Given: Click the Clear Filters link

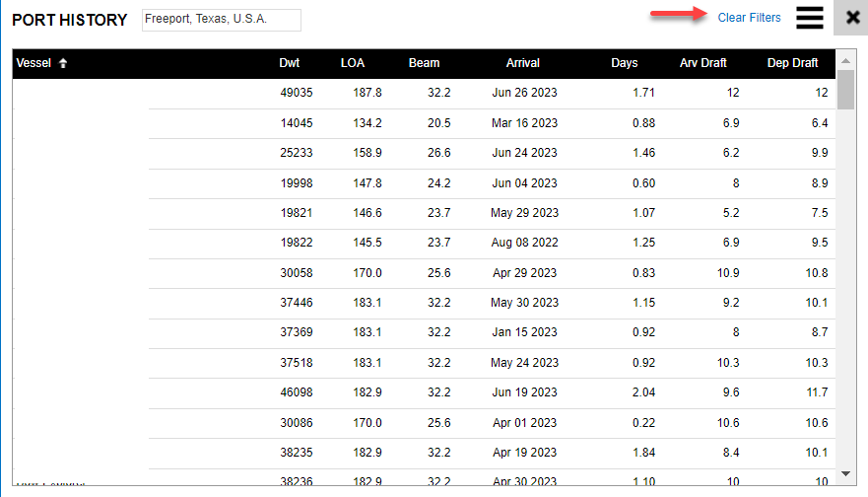Looking at the screenshot, I should point(749,18).
